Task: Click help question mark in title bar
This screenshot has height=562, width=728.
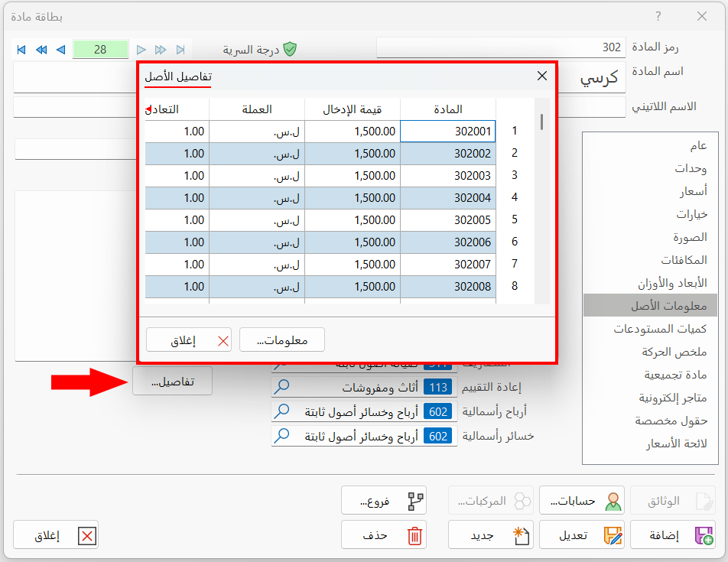Action: [x=658, y=16]
